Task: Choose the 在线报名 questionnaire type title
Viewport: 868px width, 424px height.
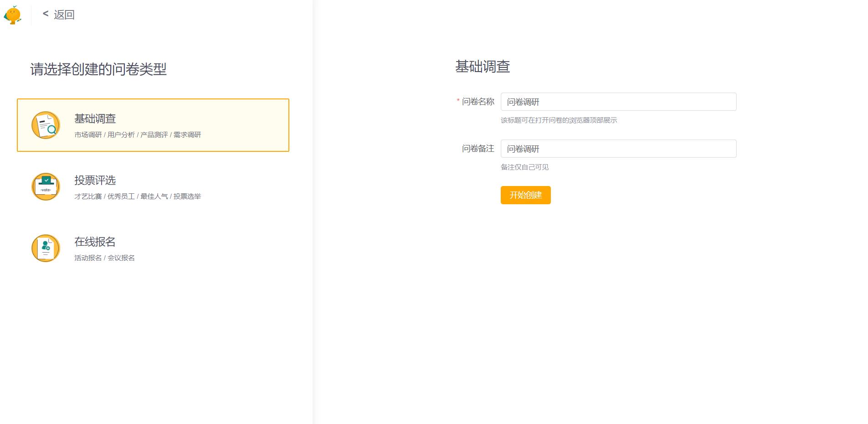Action: tap(95, 242)
